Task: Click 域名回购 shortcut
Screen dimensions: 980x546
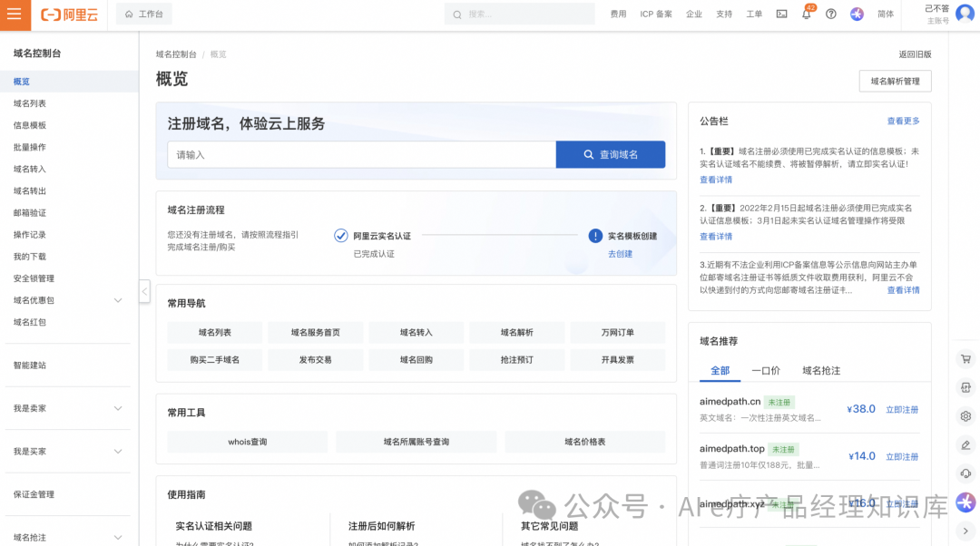Action: pos(416,360)
